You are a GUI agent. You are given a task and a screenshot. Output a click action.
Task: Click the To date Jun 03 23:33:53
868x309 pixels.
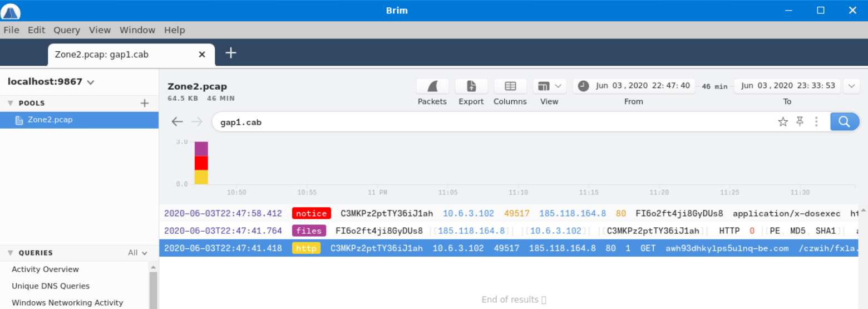tap(788, 86)
